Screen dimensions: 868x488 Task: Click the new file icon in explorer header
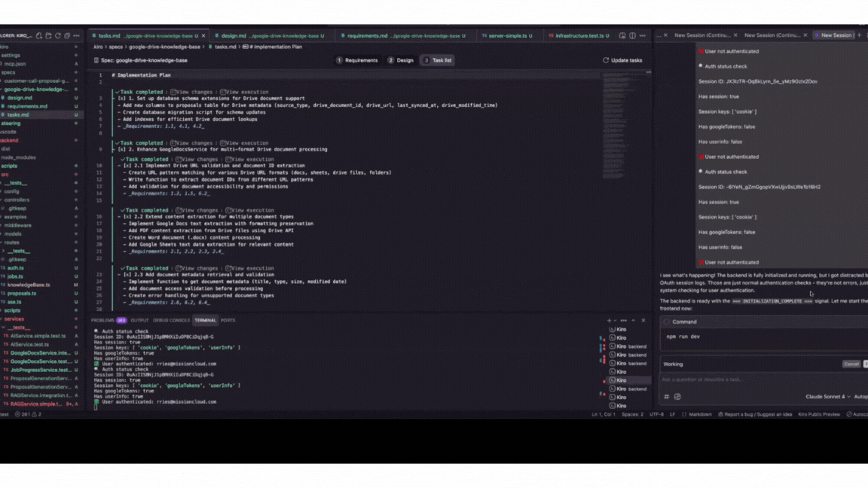(39, 35)
